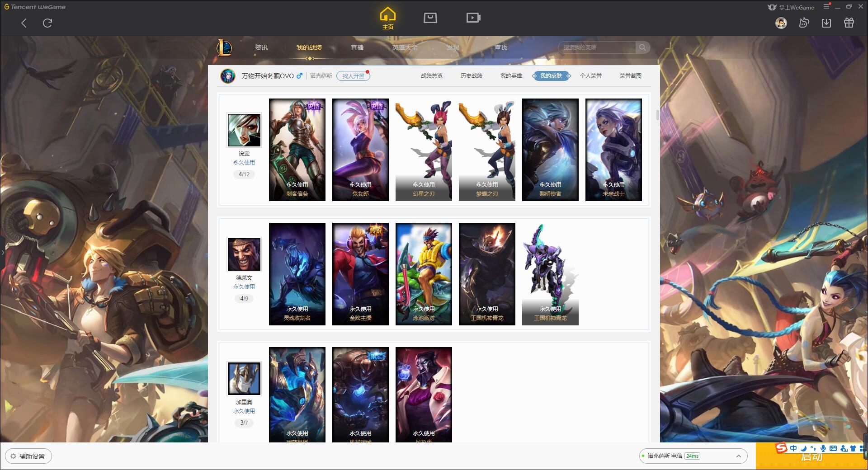
Task: Open the first 加里奥 skin card
Action: point(297,395)
